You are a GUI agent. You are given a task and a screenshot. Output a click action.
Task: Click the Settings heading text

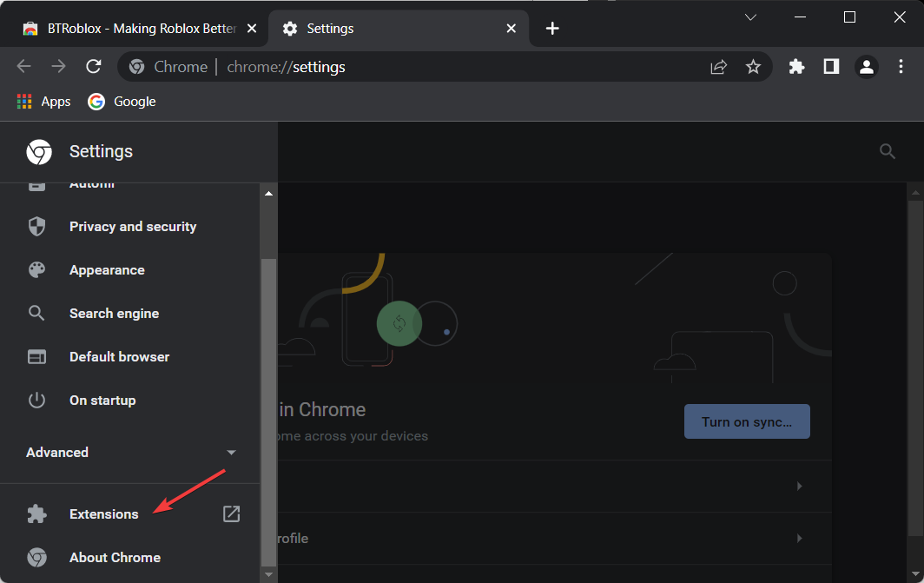coord(101,151)
